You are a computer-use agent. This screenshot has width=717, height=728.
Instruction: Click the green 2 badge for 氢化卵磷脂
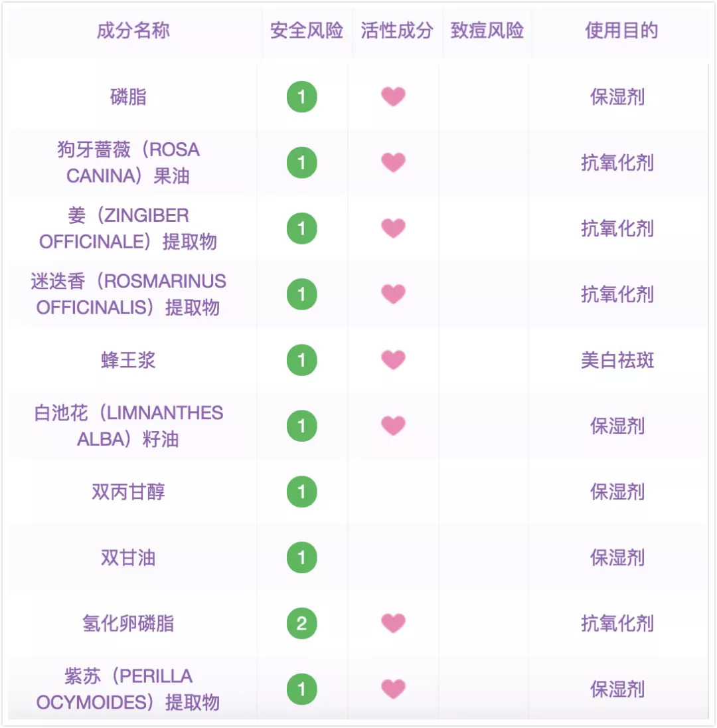tap(301, 624)
